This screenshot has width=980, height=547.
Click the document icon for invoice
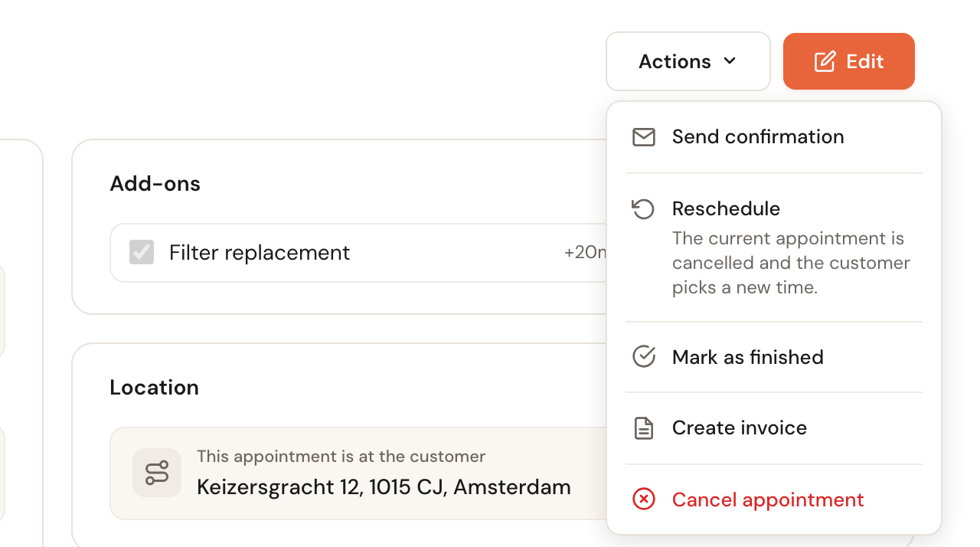point(644,428)
